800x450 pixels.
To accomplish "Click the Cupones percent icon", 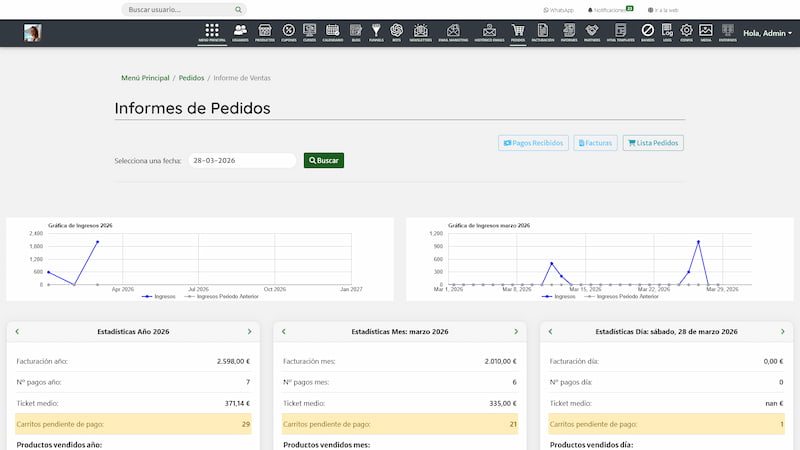I will pyautogui.click(x=288, y=32).
